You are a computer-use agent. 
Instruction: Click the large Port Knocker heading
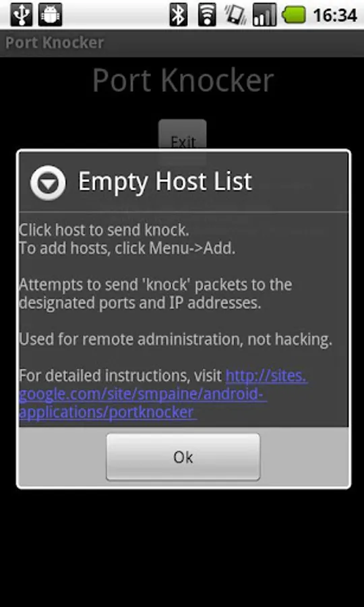(x=183, y=80)
